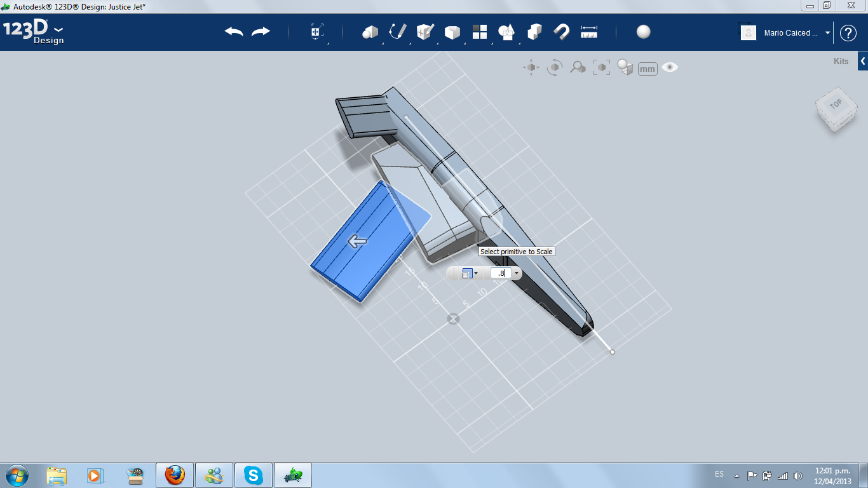868x488 pixels.
Task: Click the scale arrow manipulator on the blue wing
Action: point(358,241)
